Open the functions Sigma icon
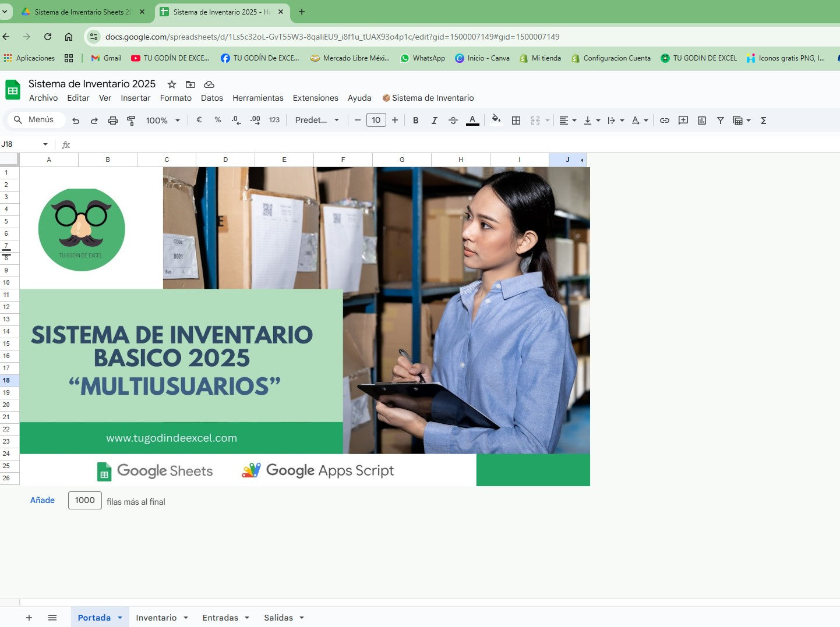The height and width of the screenshot is (627, 840). [763, 121]
